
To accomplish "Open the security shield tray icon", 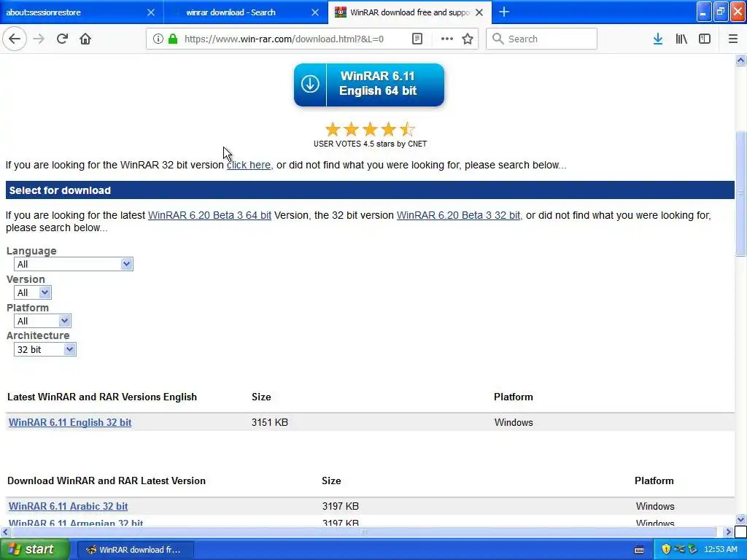I will click(666, 550).
